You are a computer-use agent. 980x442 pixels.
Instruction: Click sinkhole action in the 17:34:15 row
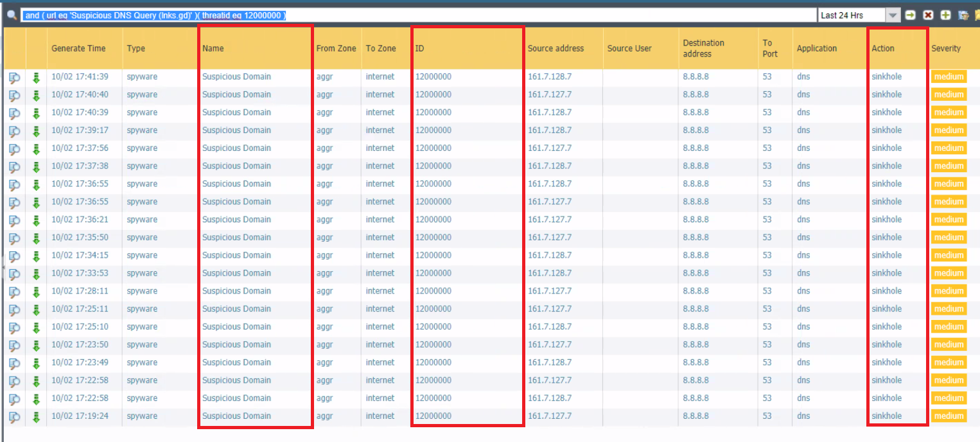[x=886, y=255]
